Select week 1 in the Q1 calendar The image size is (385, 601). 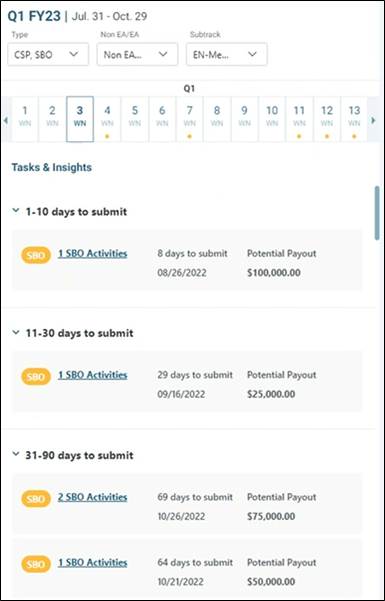click(x=25, y=119)
